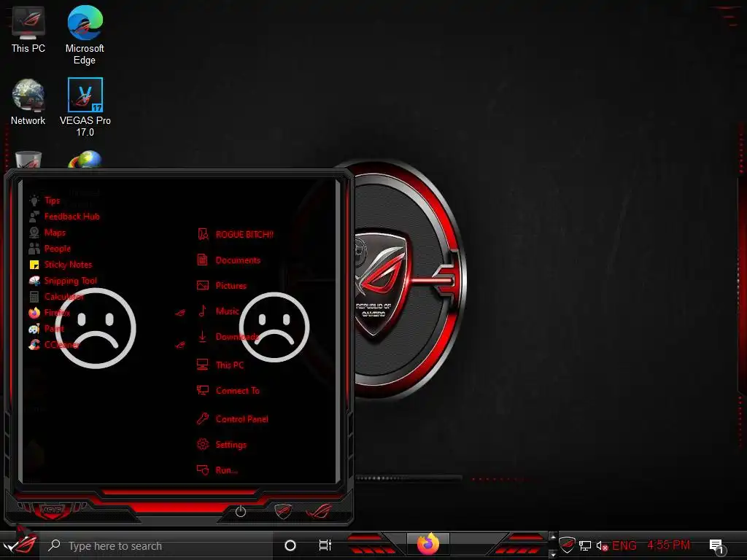Screen dimensions: 747x560
Task: Click the Tips lightbulb icon
Action: (34, 201)
